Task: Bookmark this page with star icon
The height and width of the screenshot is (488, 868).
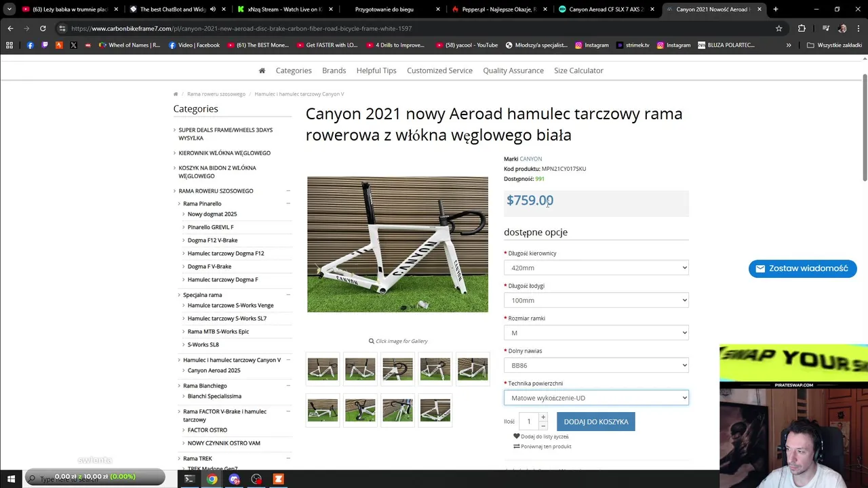Action: (779, 28)
